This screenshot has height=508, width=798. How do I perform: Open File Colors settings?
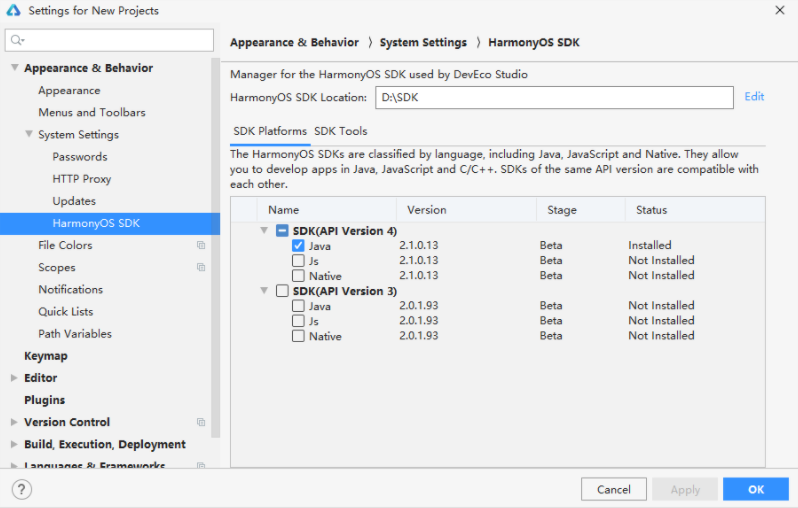(65, 245)
